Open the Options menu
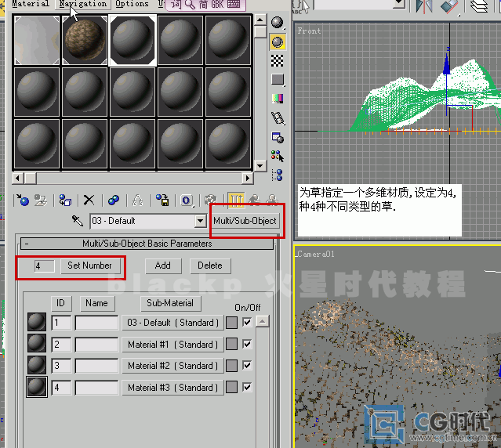501x448 pixels. [x=132, y=4]
